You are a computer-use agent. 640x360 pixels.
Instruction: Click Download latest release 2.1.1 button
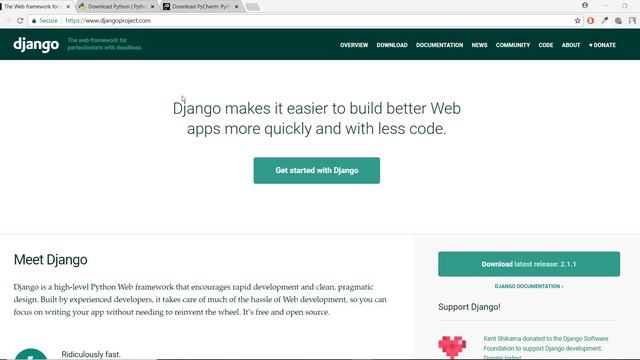pyautogui.click(x=529, y=264)
